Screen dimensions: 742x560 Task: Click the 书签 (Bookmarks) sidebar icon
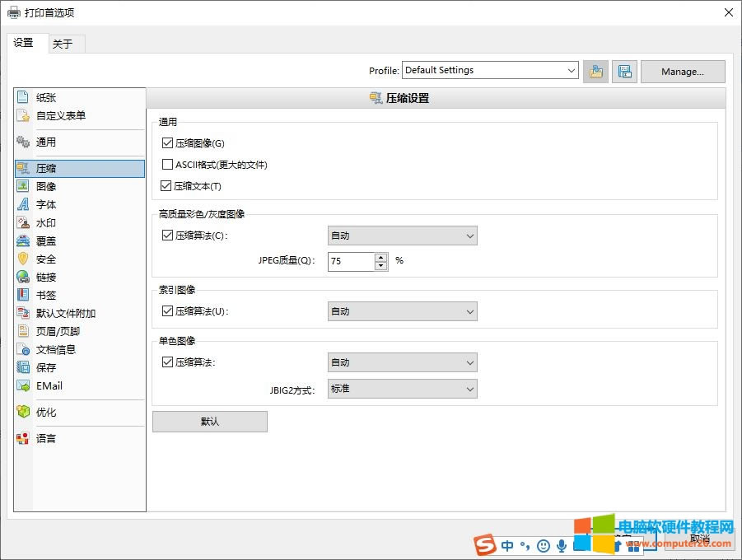coord(21,295)
